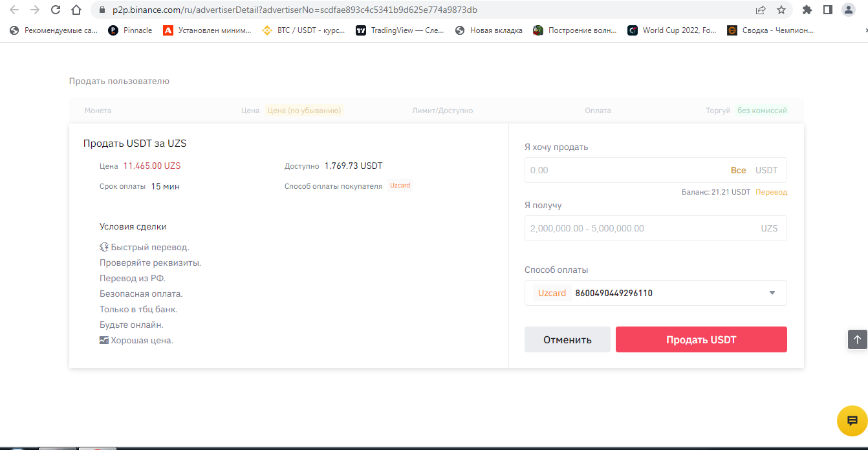Click the Быстрый перевод terms line

pyautogui.click(x=144, y=247)
